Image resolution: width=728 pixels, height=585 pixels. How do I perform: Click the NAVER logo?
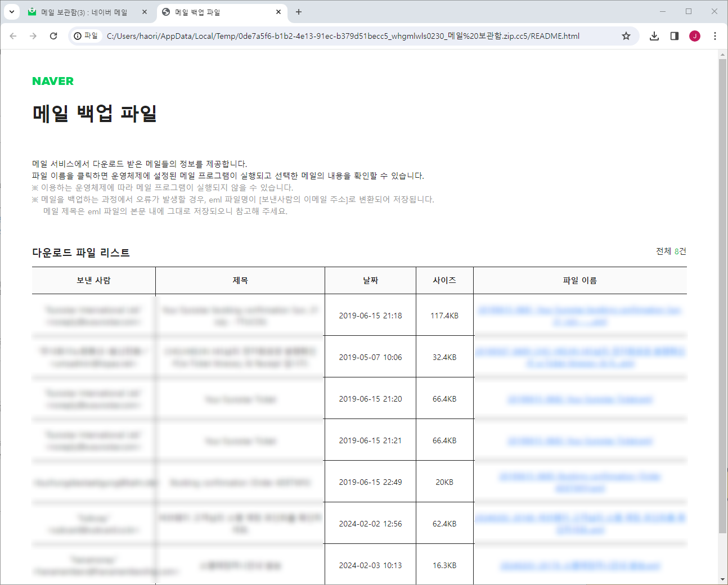tap(52, 81)
